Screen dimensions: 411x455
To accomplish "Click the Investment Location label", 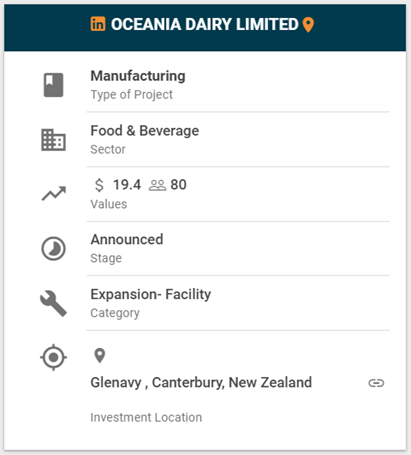I will pos(146,417).
